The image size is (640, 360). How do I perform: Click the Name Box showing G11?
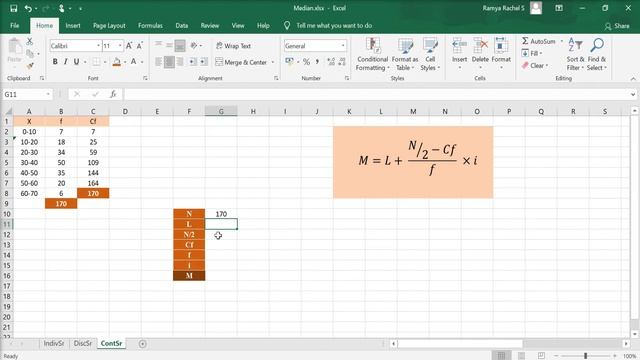point(27,94)
